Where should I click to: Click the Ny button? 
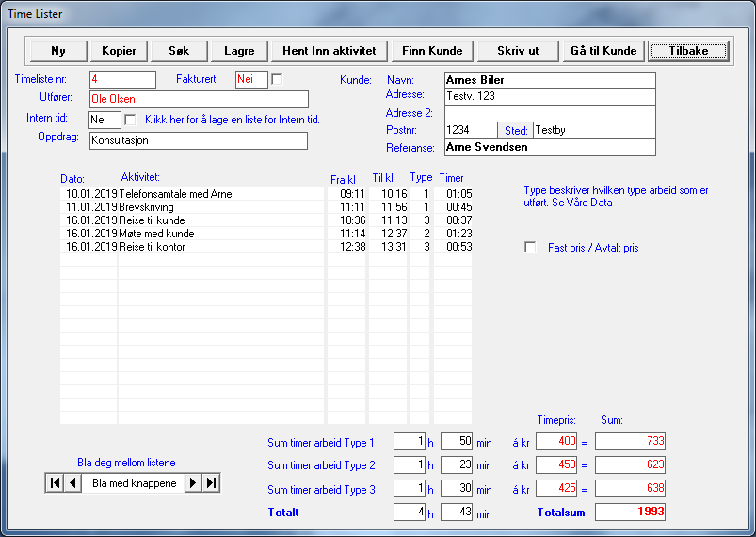tap(58, 51)
